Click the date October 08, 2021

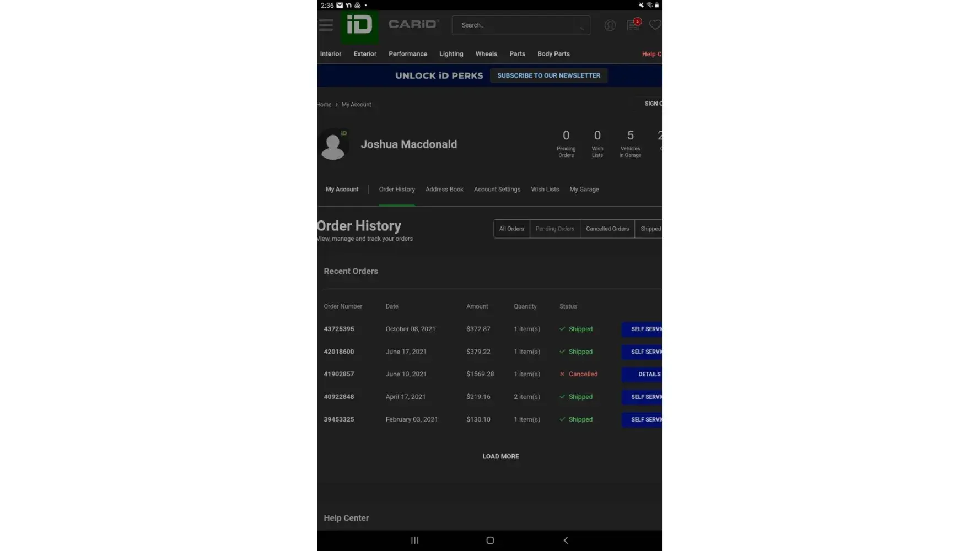[411, 329]
